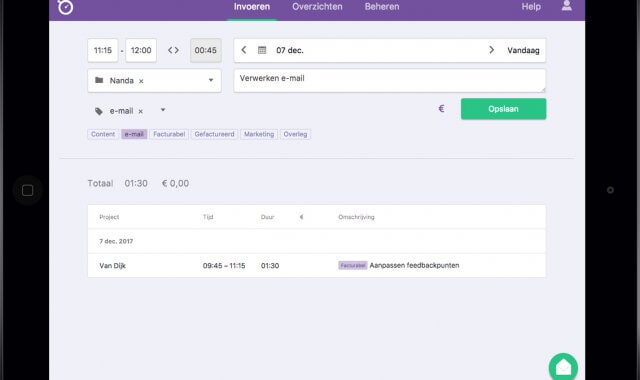The width and height of the screenshot is (640, 380).
Task: Toggle the Facturabel tag chip
Action: [169, 134]
